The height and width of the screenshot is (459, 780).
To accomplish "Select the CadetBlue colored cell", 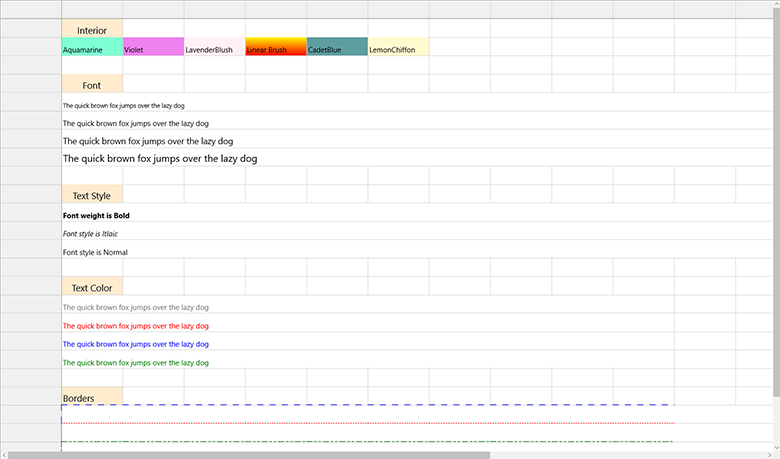I will (337, 48).
